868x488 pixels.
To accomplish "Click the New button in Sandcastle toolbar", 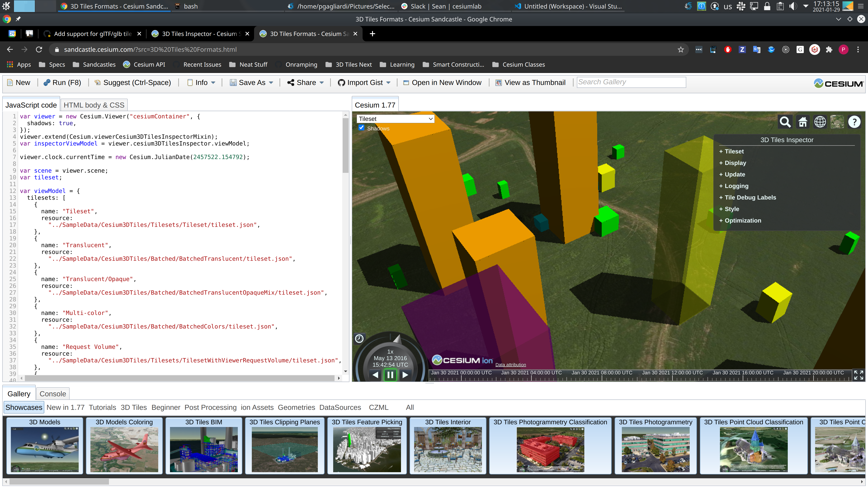I will [x=19, y=82].
